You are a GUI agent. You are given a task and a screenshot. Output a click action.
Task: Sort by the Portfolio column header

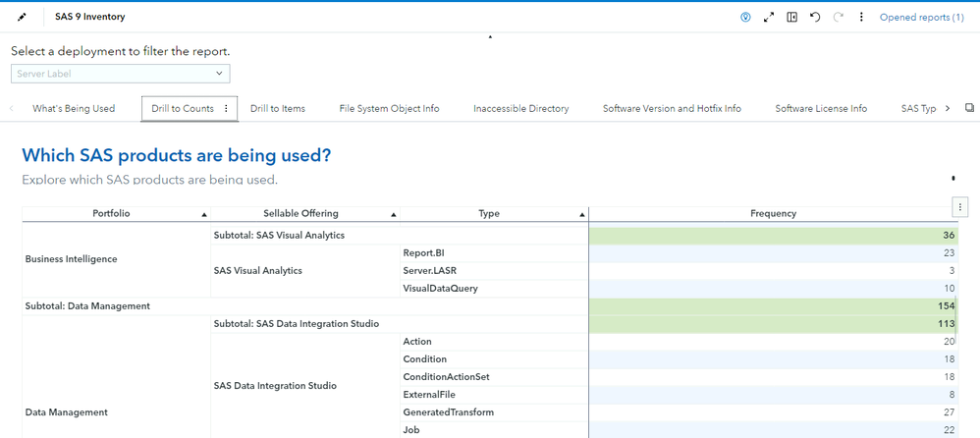coord(116,214)
